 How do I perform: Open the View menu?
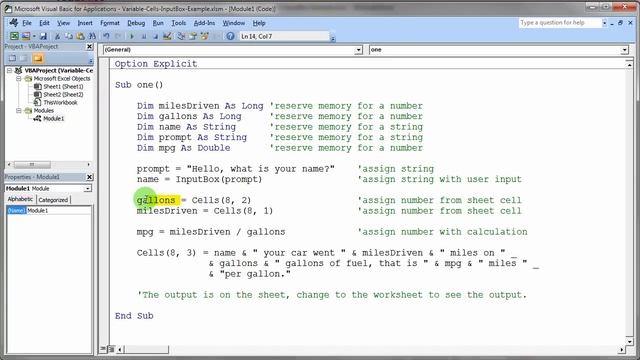tap(63, 23)
